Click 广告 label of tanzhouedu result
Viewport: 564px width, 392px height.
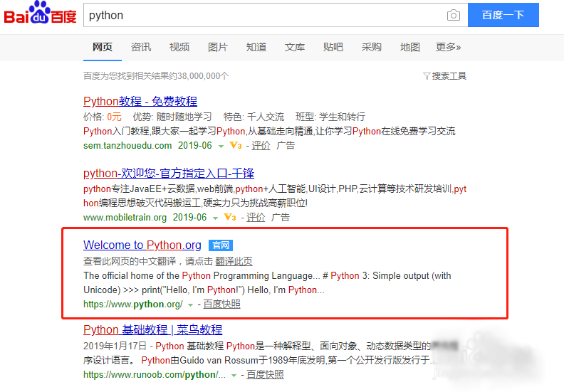click(x=286, y=146)
